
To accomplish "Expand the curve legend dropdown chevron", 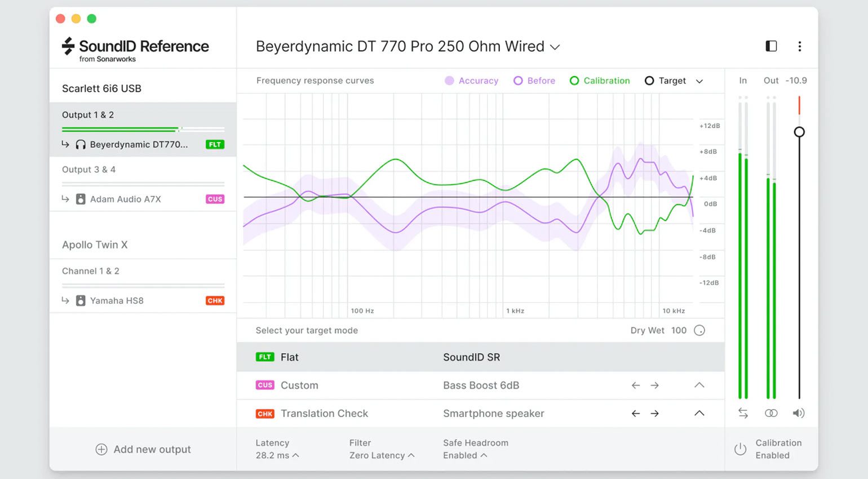I will [x=699, y=81].
